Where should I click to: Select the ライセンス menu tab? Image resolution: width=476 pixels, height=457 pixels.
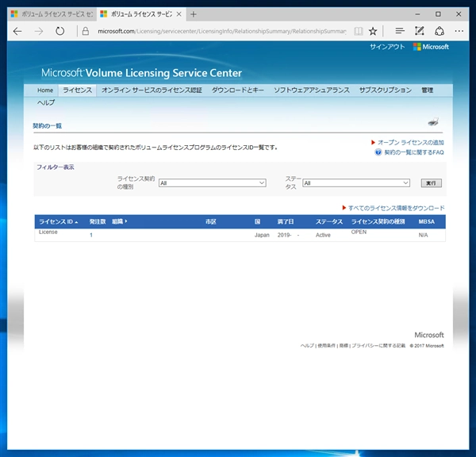(77, 90)
